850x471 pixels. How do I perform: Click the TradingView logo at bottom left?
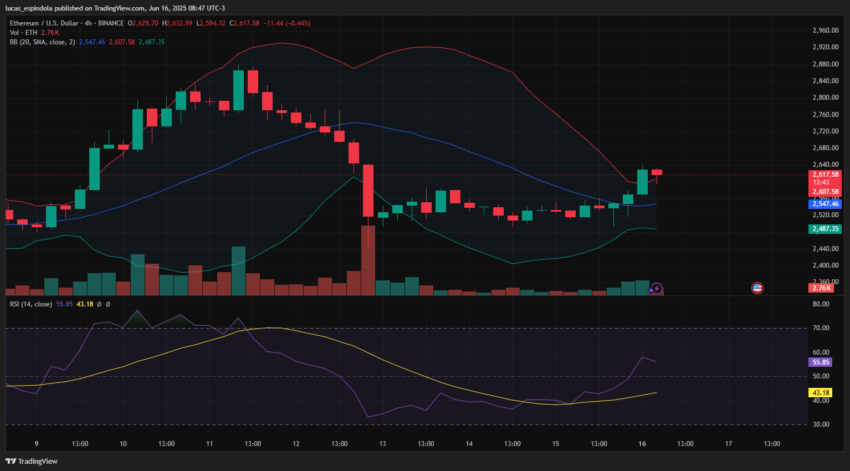31,461
